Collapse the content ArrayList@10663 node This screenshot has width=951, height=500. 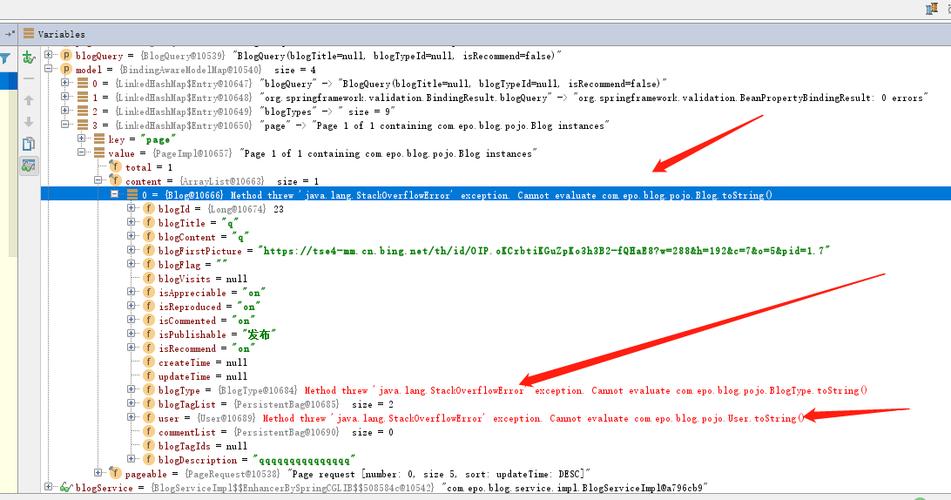coord(98,180)
